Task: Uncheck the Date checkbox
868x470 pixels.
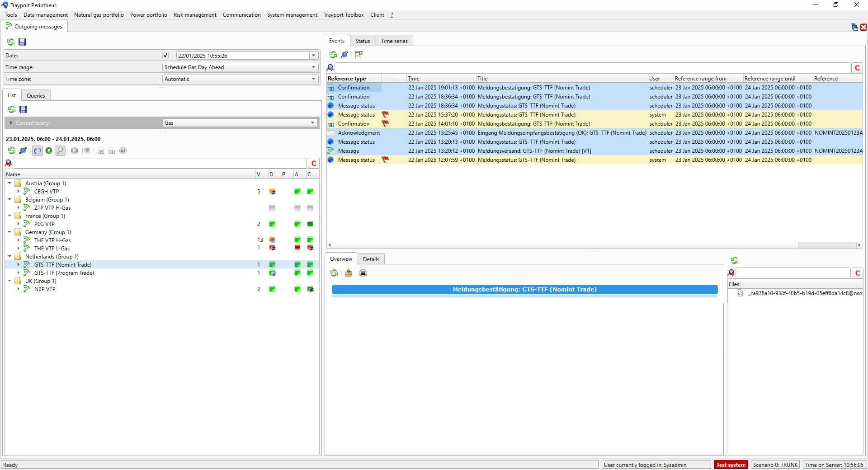Action: [x=165, y=56]
